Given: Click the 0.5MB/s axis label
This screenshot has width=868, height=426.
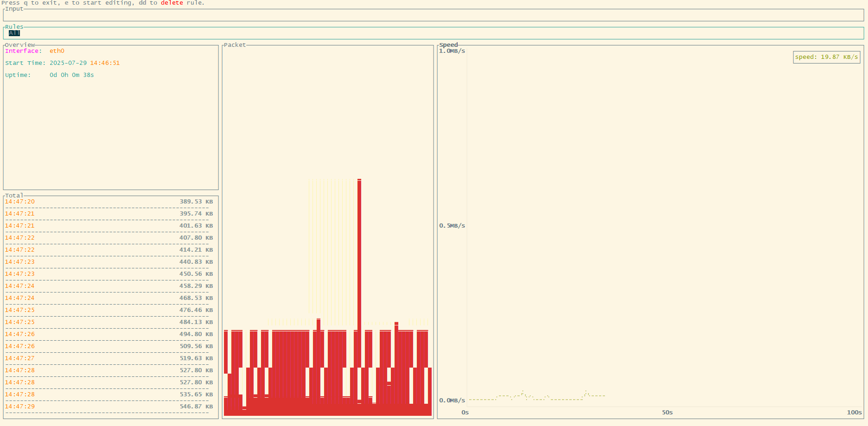Looking at the screenshot, I should click(452, 226).
